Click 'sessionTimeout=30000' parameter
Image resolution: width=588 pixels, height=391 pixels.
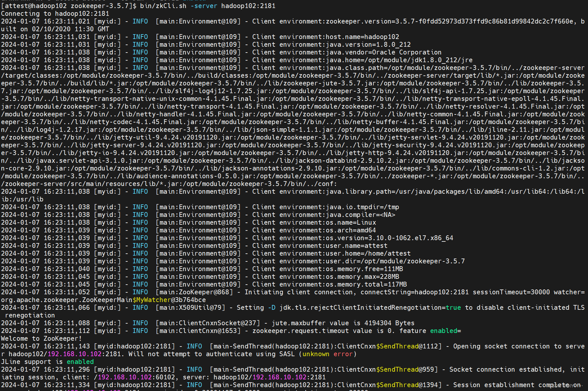click(x=512, y=292)
